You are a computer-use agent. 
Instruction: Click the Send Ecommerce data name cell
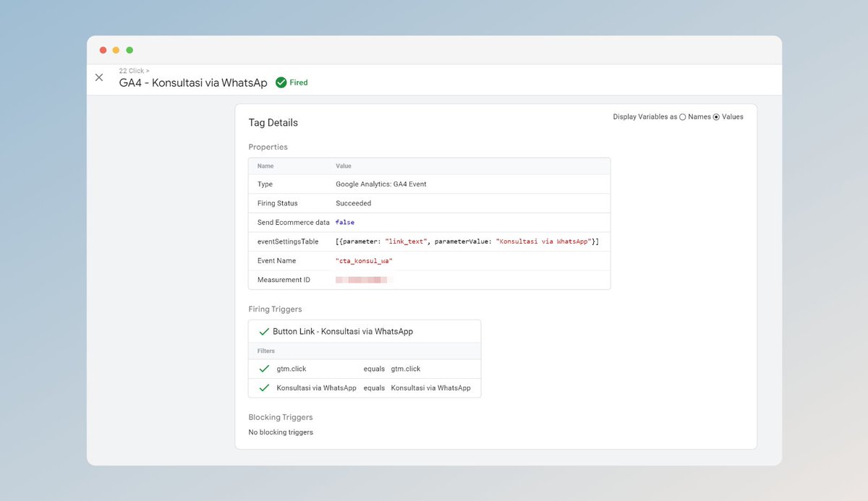293,222
